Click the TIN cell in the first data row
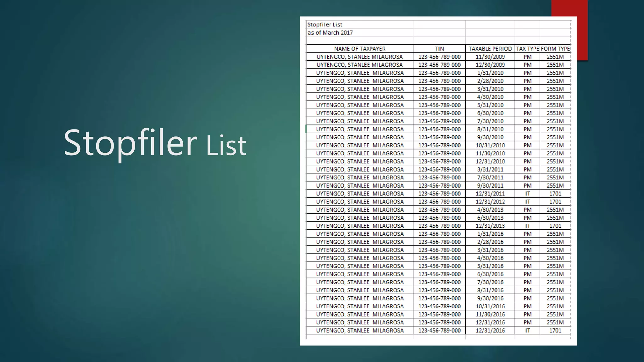The height and width of the screenshot is (362, 644). tap(439, 57)
